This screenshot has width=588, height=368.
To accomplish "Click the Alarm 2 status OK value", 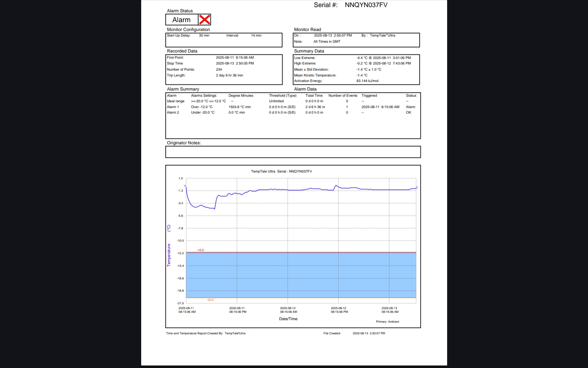I will [x=408, y=113].
